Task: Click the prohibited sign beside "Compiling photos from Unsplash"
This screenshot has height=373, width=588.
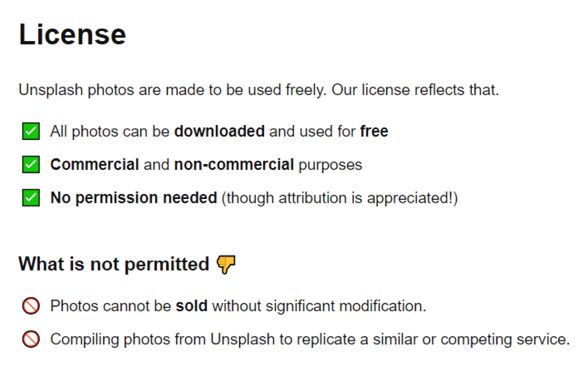Action: click(x=31, y=339)
